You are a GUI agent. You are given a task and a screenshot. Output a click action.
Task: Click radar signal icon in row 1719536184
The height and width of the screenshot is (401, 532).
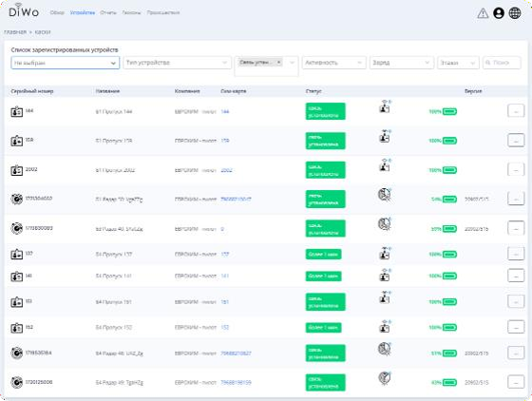(x=385, y=349)
